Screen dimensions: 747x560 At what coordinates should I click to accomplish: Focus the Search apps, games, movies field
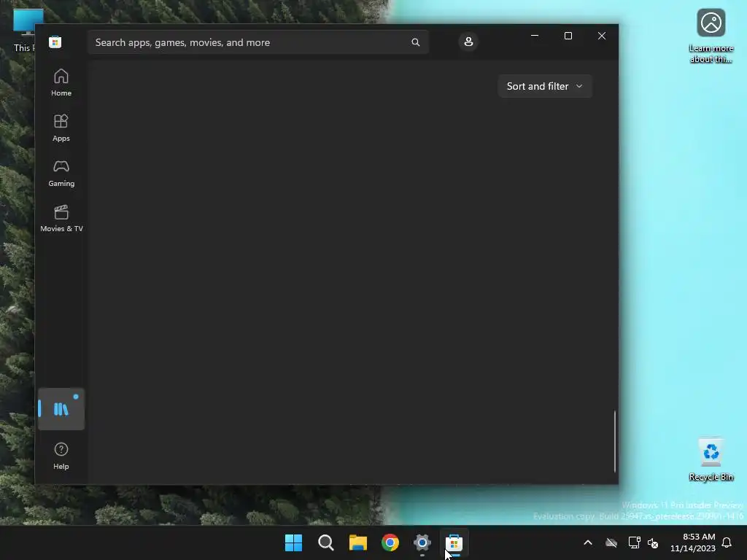tap(258, 42)
